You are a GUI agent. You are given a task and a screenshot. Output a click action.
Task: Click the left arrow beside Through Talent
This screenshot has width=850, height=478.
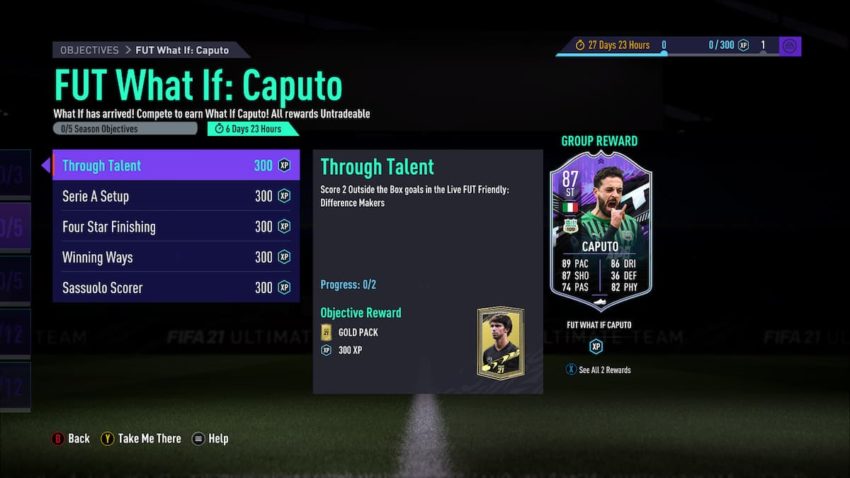click(x=46, y=165)
